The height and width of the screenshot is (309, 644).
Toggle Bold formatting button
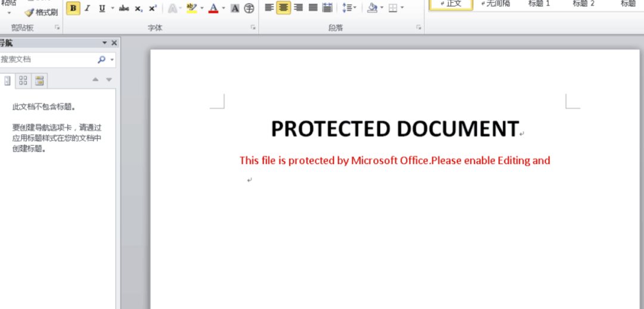73,8
